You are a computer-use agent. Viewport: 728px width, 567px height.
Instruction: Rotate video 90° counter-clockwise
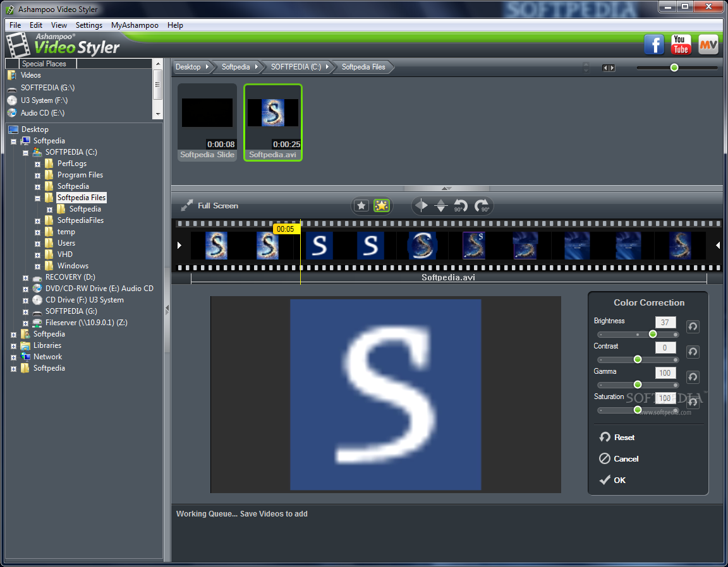pos(460,206)
